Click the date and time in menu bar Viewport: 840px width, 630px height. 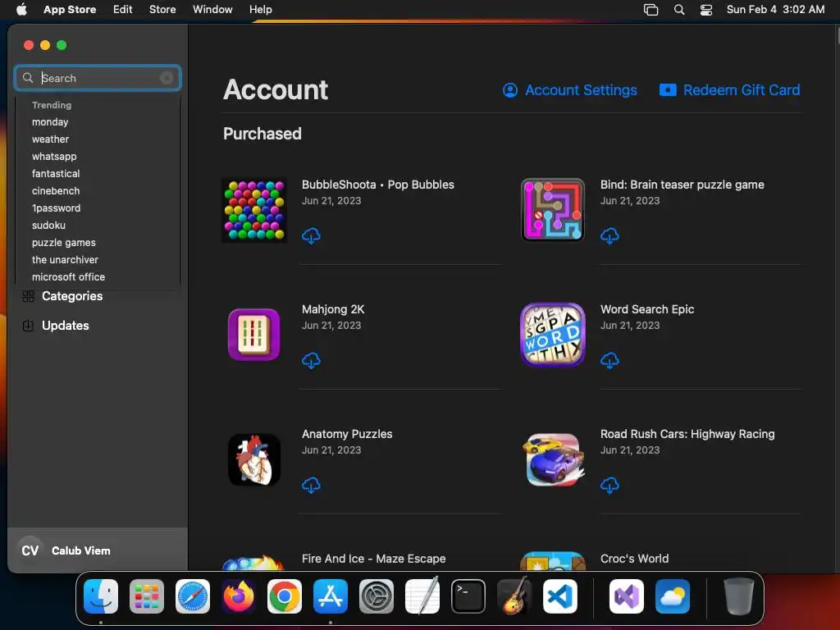775,10
